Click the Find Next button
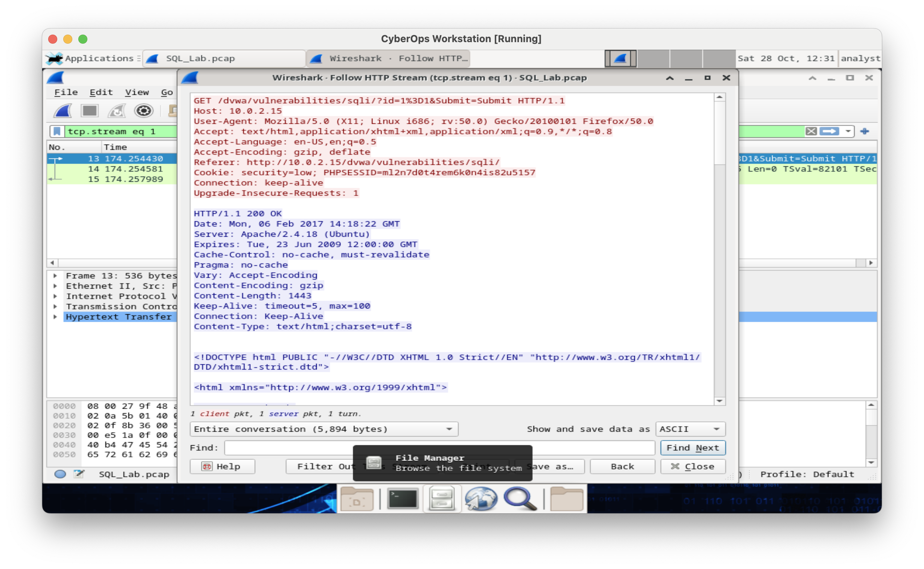The width and height of the screenshot is (924, 569). pyautogui.click(x=692, y=448)
